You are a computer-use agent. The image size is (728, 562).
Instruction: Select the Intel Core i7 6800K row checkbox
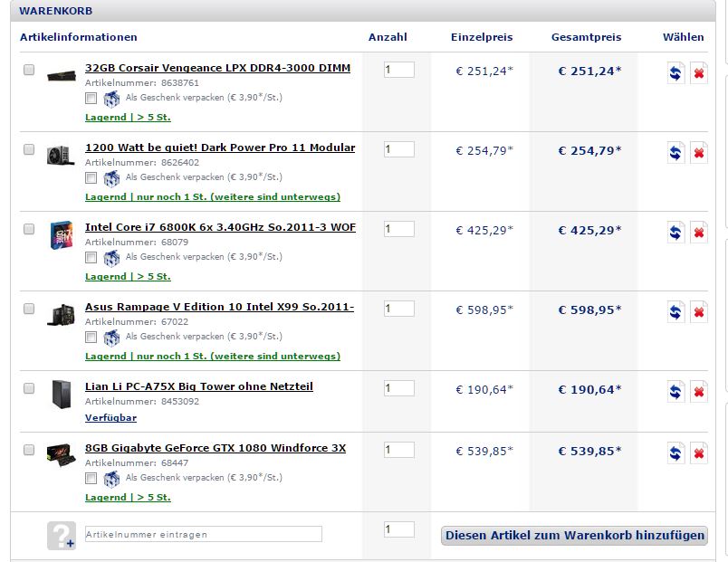[29, 229]
